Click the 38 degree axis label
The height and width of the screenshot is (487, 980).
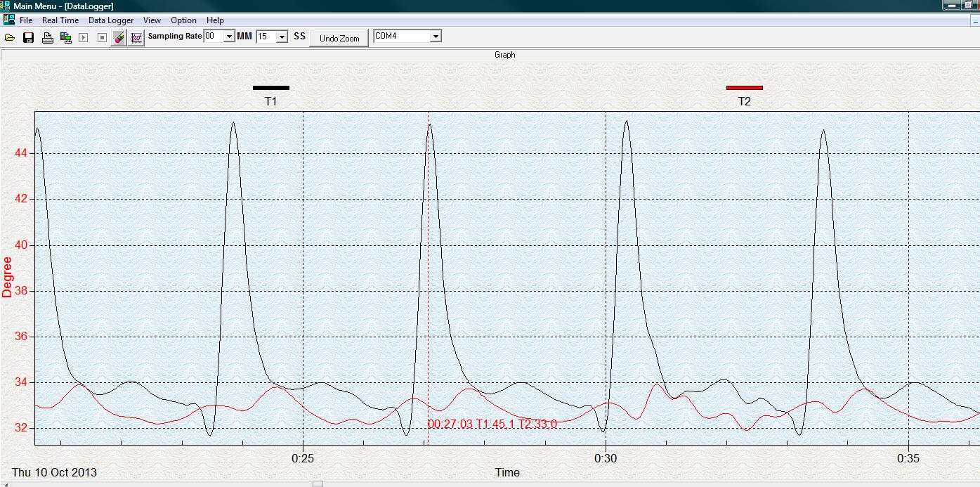[20, 291]
